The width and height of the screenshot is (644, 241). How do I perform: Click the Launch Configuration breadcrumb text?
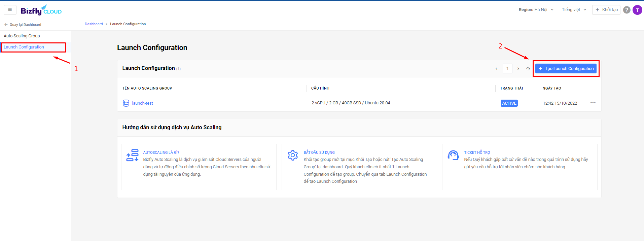click(x=128, y=24)
